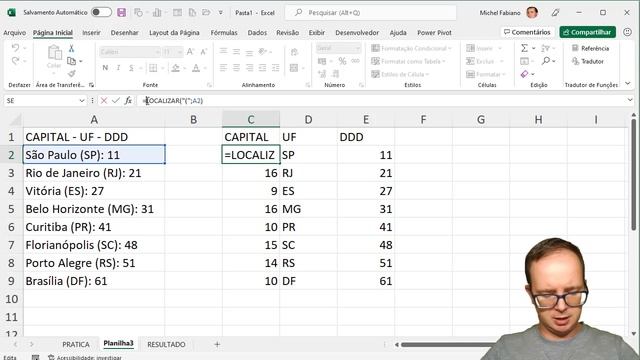This screenshot has width=640, height=360.
Task: Click the Borders icon
Action: click(153, 68)
